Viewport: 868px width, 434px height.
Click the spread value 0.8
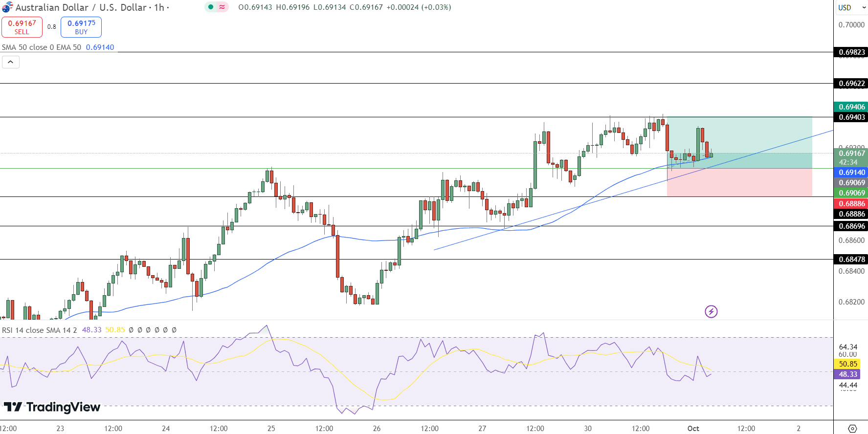point(51,27)
